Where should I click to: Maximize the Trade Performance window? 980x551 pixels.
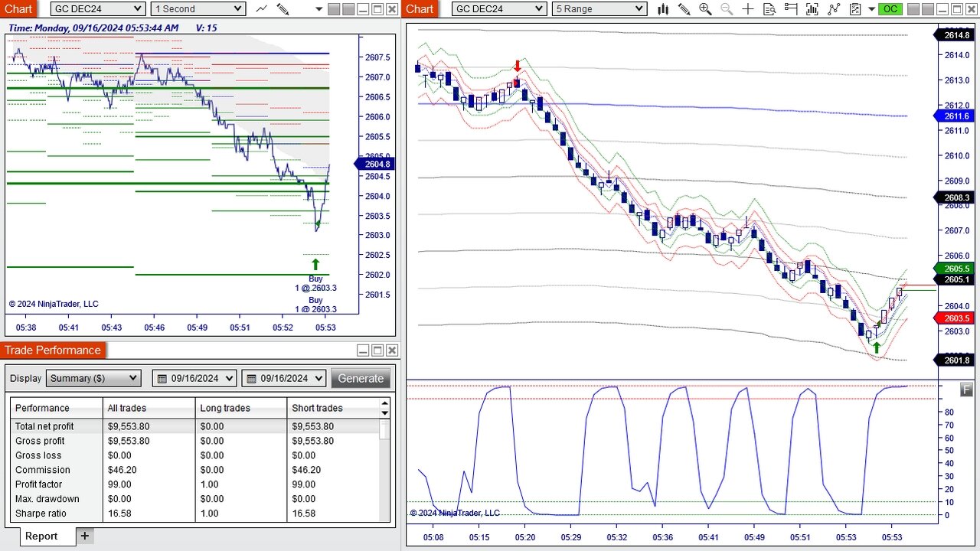[377, 350]
